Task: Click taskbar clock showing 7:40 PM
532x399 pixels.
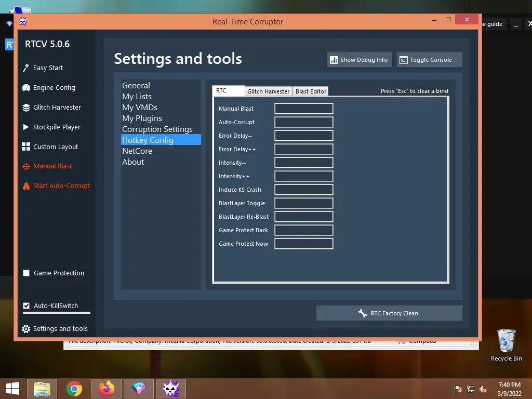Action: (509, 389)
